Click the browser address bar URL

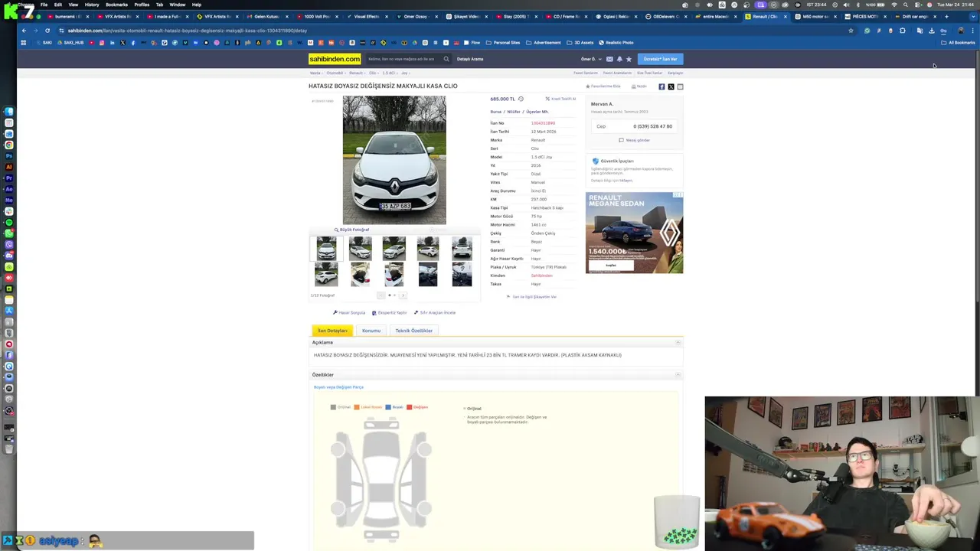coord(188,31)
